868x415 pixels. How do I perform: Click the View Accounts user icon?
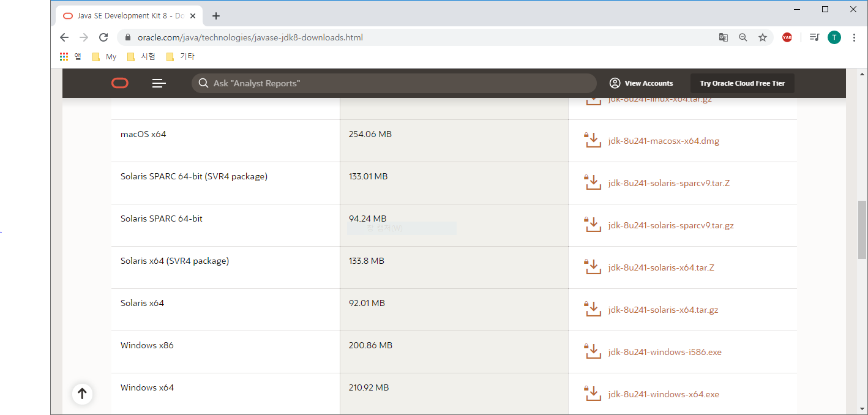[615, 83]
